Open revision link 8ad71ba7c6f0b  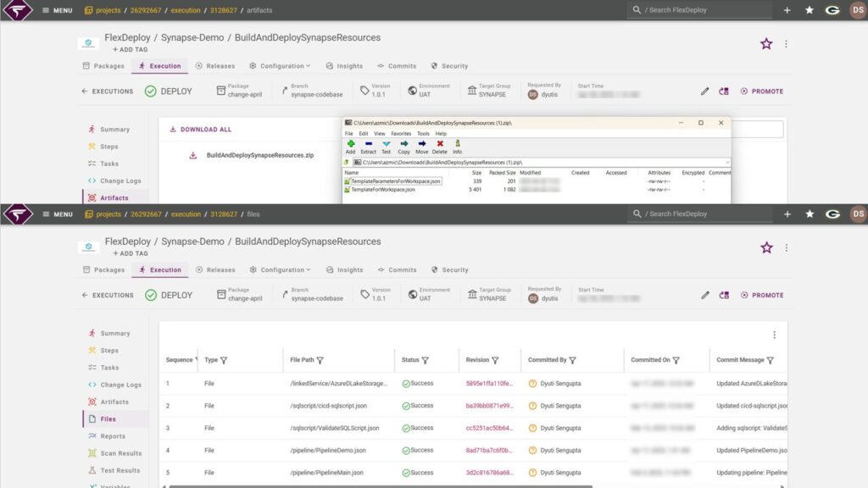[x=489, y=451]
